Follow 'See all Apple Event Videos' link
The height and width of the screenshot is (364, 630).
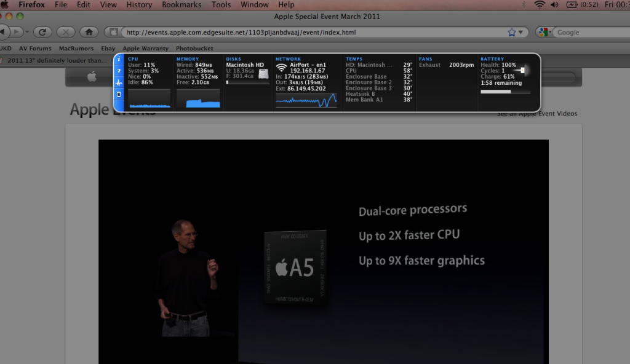coord(536,114)
